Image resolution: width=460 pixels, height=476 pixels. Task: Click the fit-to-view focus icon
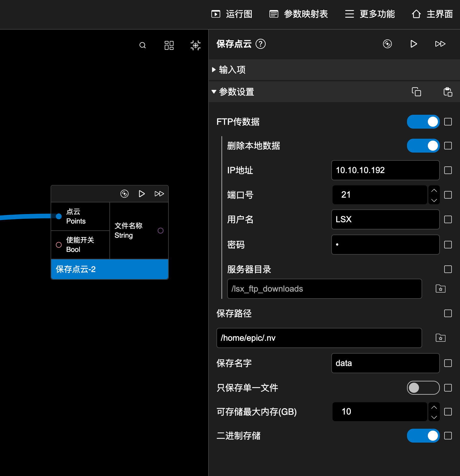[196, 45]
